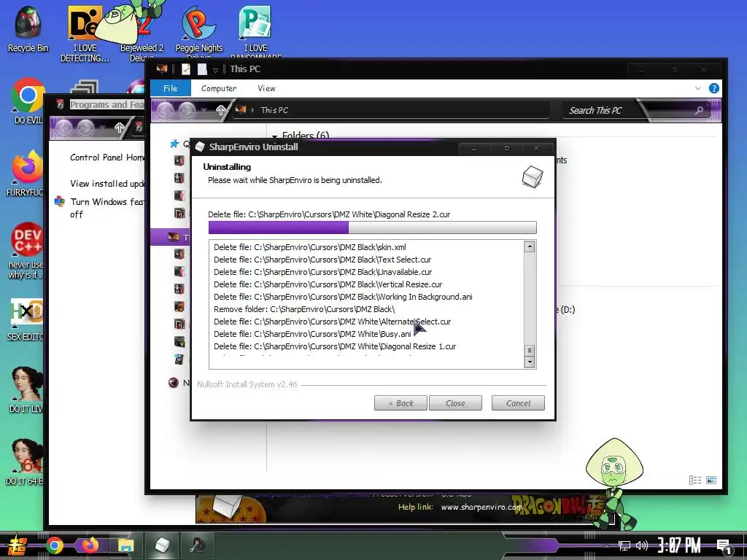The height and width of the screenshot is (560, 747).
Task: Open the Quick Access Toolbar dropdown in This PC
Action: (x=215, y=70)
